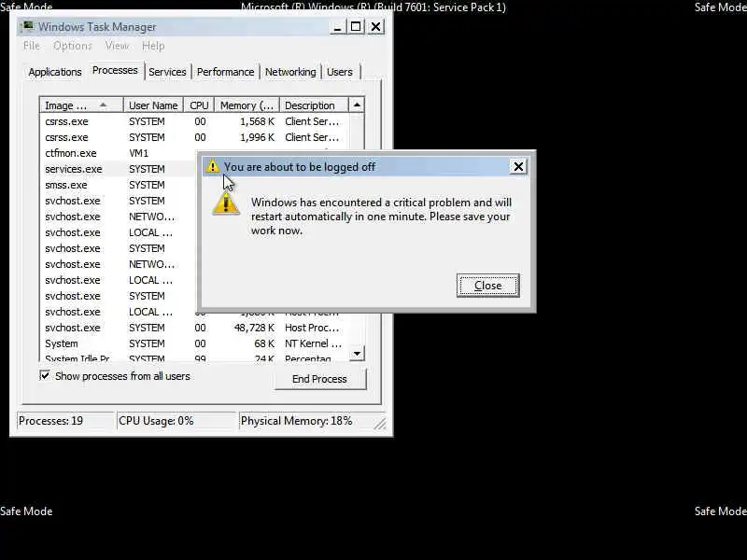Click warning icon in logoff dialog title bar
This screenshot has height=560, width=747.
[213, 166]
